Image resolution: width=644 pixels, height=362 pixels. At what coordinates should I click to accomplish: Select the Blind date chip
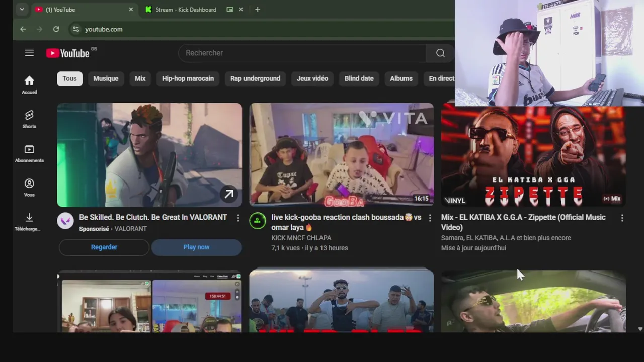tap(359, 78)
